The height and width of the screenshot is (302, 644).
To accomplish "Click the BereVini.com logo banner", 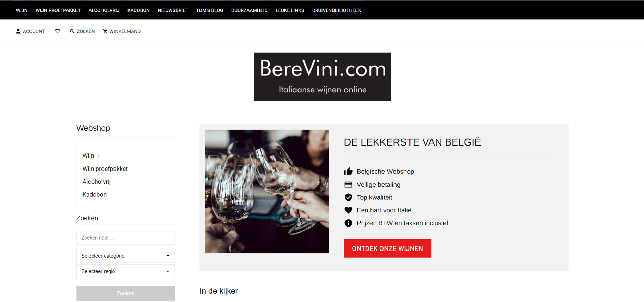I will [322, 77].
